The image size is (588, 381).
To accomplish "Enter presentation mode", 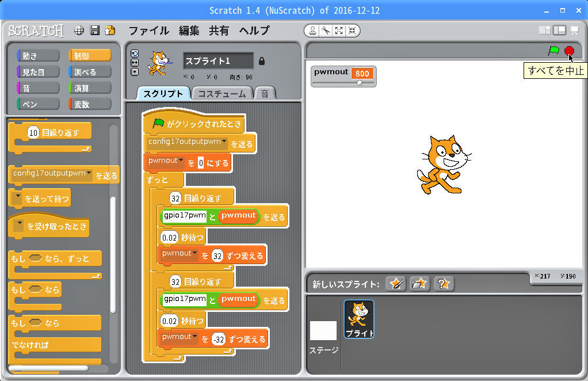I will pos(575,31).
